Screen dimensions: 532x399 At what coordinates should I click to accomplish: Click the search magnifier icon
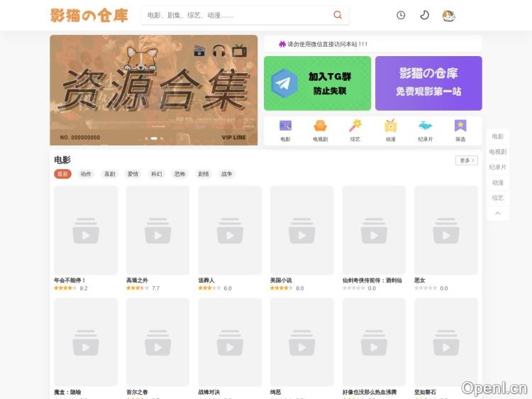tap(338, 15)
